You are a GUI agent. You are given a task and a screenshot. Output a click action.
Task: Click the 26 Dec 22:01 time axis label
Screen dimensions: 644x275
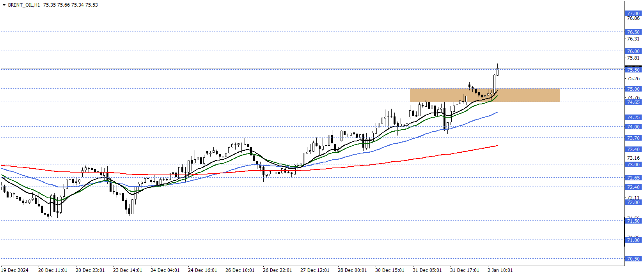pos(277,270)
